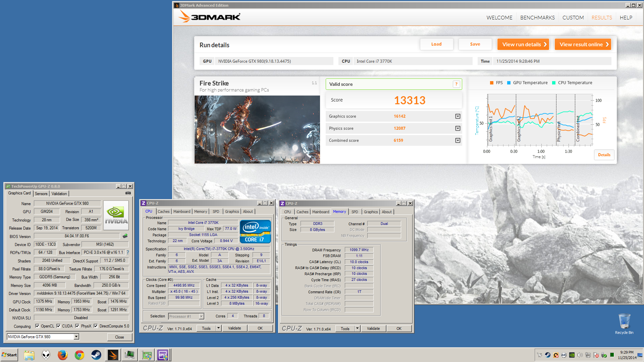The image size is (644, 362).
Task: Click the Show desktop strip in the taskbar
Action: (x=640, y=355)
